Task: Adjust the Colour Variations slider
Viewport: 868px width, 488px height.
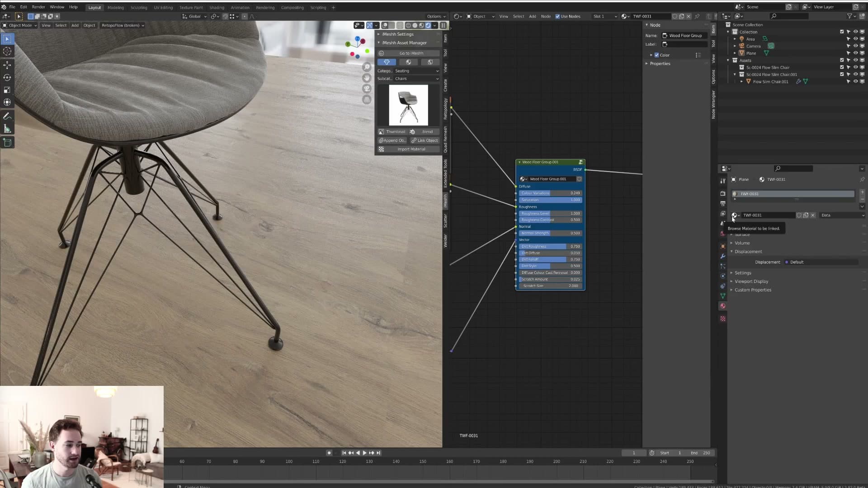Action: pos(550,193)
